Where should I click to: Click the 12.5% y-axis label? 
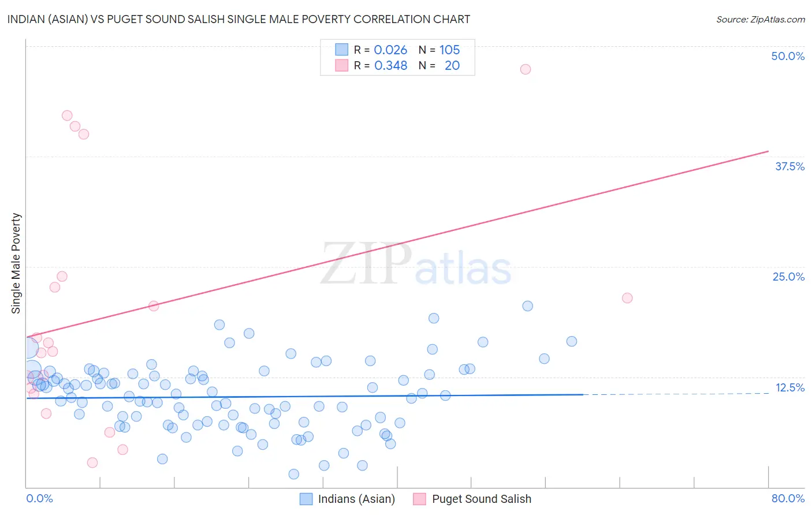pos(789,387)
